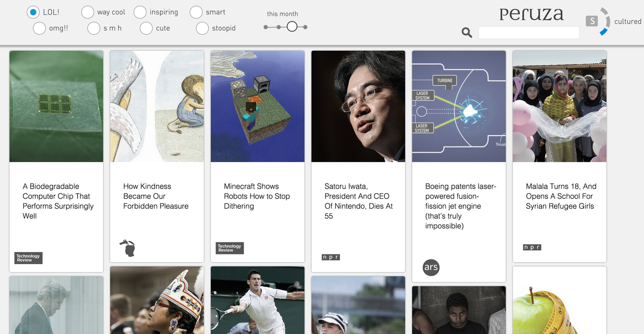The image size is (644, 334).
Task: Pick the smart radio option
Action: coord(196,12)
